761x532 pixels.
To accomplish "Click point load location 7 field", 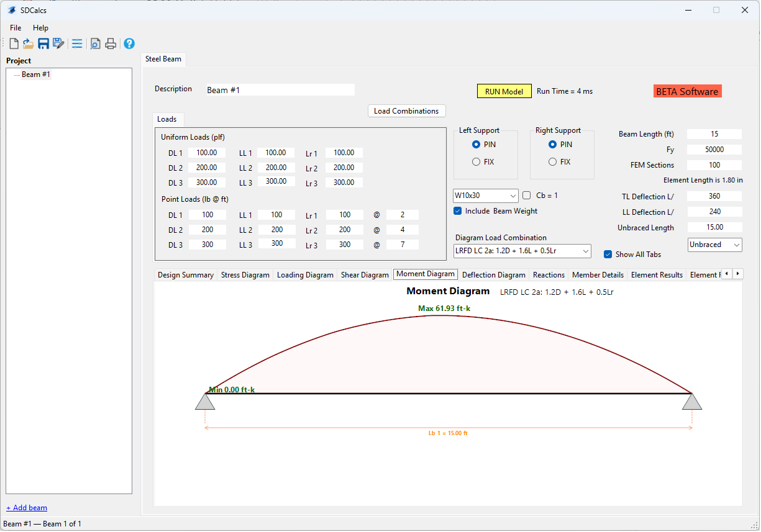I will [x=402, y=245].
